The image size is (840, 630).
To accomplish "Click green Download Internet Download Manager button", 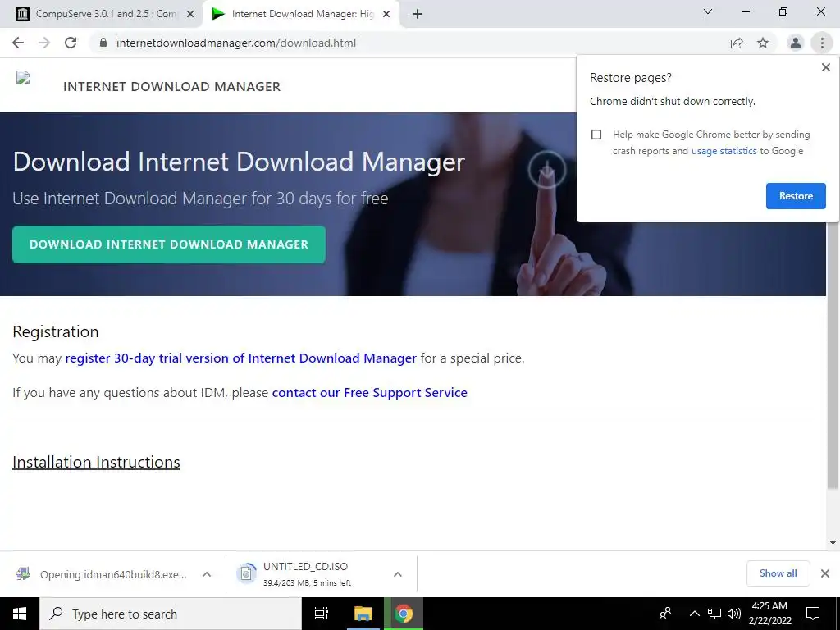I will [x=169, y=244].
